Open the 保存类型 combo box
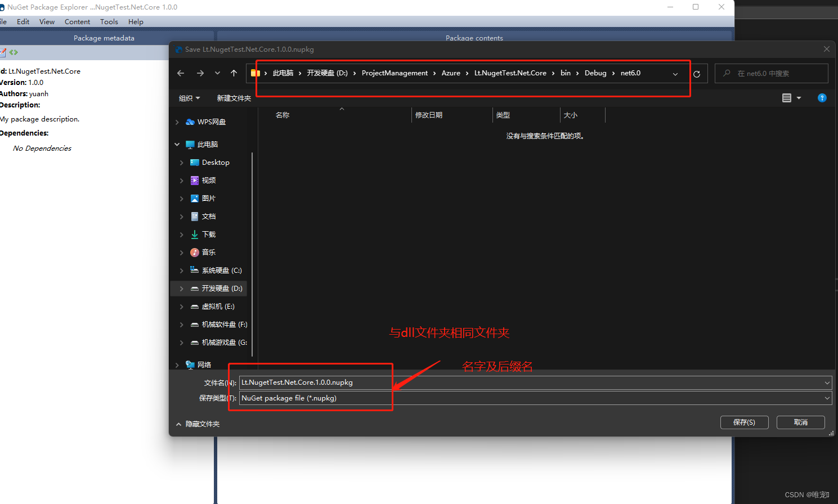Viewport: 838px width, 504px height. click(x=535, y=398)
